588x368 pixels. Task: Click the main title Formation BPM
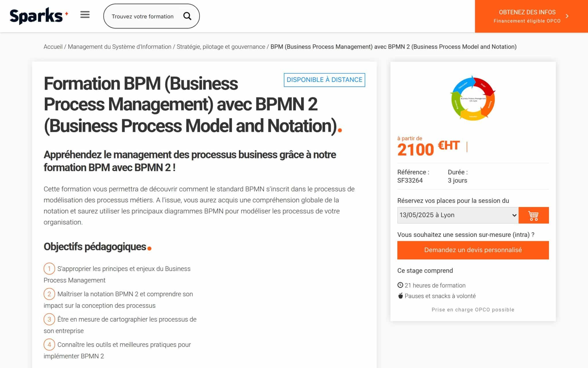pyautogui.click(x=193, y=105)
